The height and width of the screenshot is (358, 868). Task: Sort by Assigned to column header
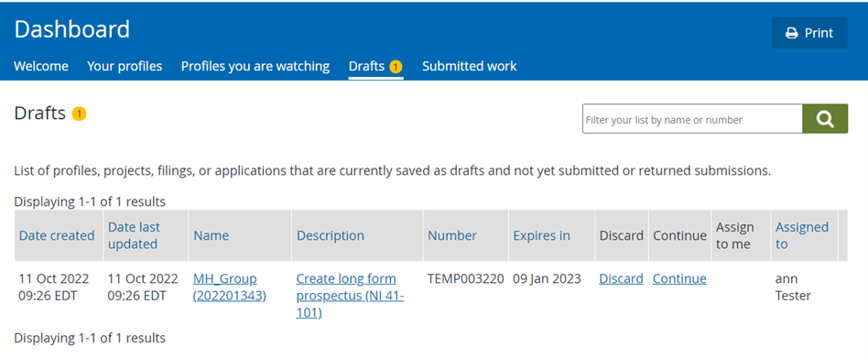[801, 235]
